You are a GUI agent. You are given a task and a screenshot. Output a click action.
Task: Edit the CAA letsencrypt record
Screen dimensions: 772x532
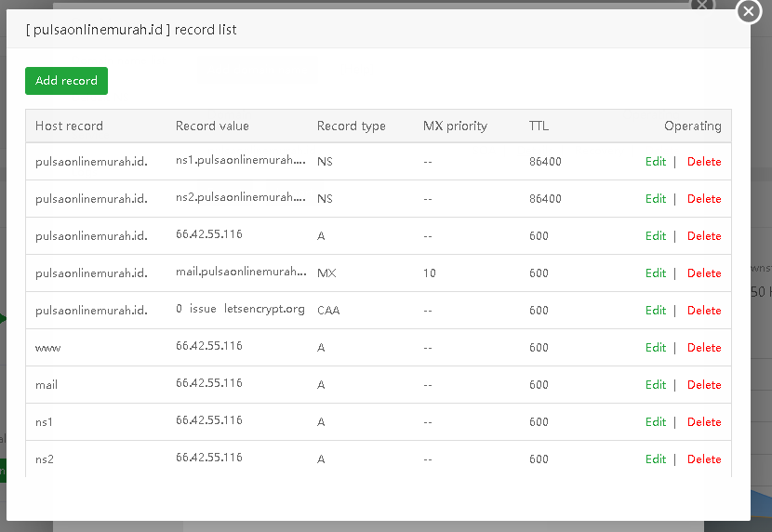656,311
